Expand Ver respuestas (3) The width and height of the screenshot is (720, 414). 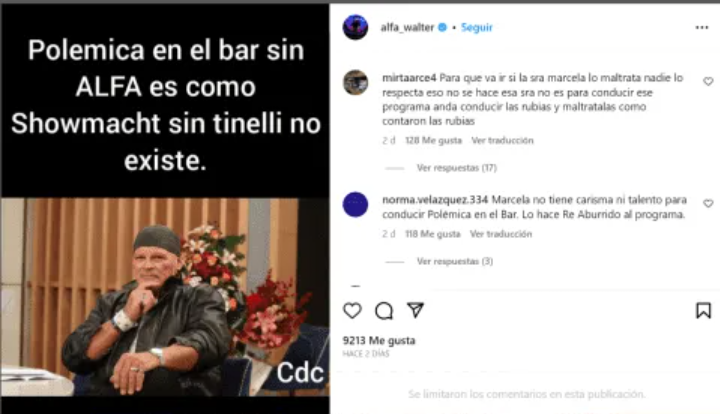point(455,261)
